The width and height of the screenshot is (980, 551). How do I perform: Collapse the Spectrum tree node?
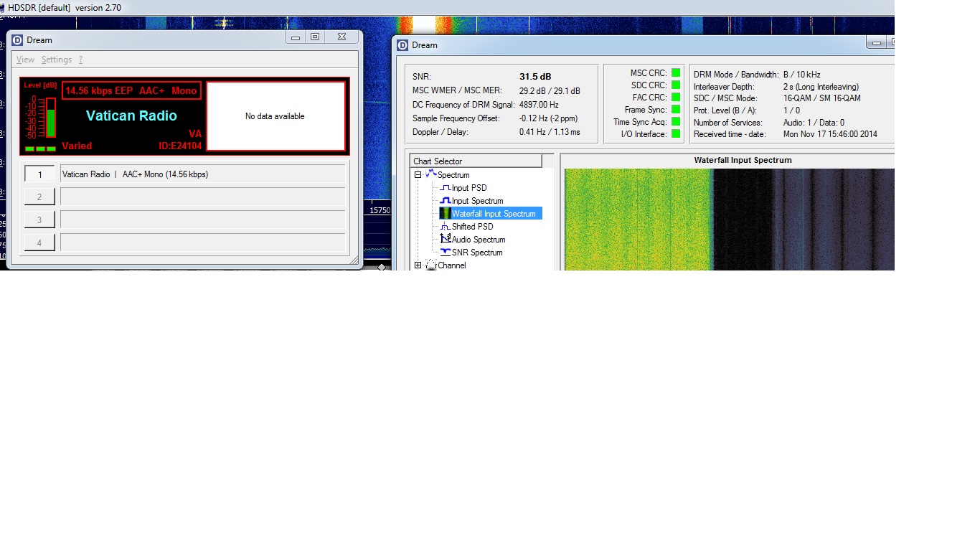(418, 175)
